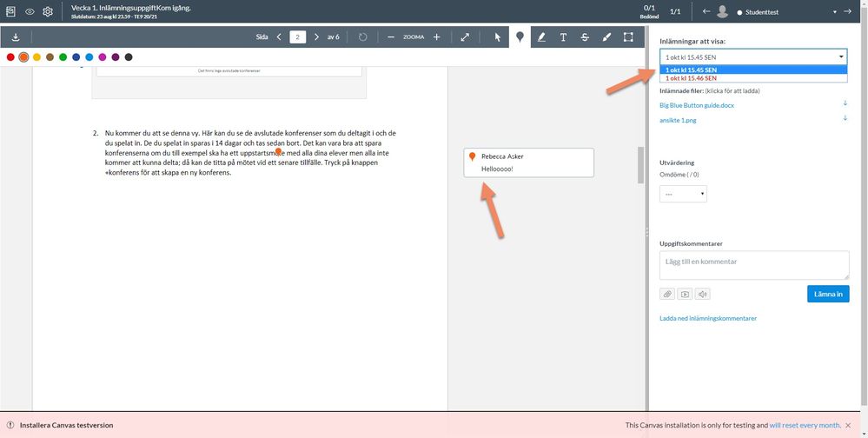Use speech recognition audio comment icon
Image resolution: width=868 pixels, height=438 pixels.
click(x=703, y=294)
